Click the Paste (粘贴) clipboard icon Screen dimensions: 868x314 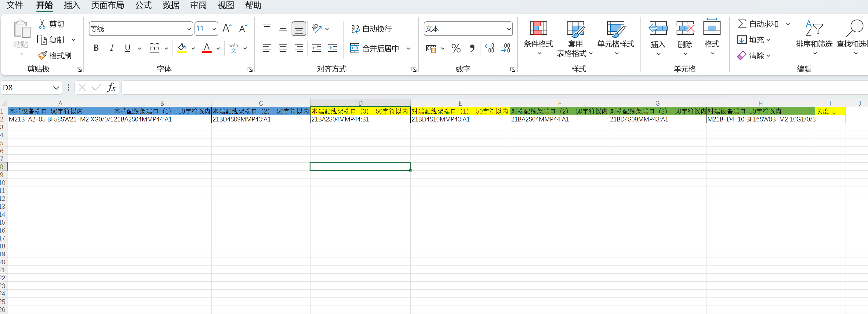point(22,29)
